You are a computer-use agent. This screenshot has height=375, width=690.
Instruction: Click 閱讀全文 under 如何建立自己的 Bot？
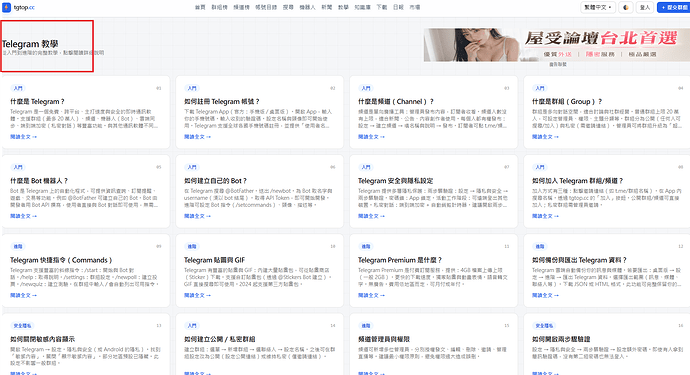coord(197,216)
